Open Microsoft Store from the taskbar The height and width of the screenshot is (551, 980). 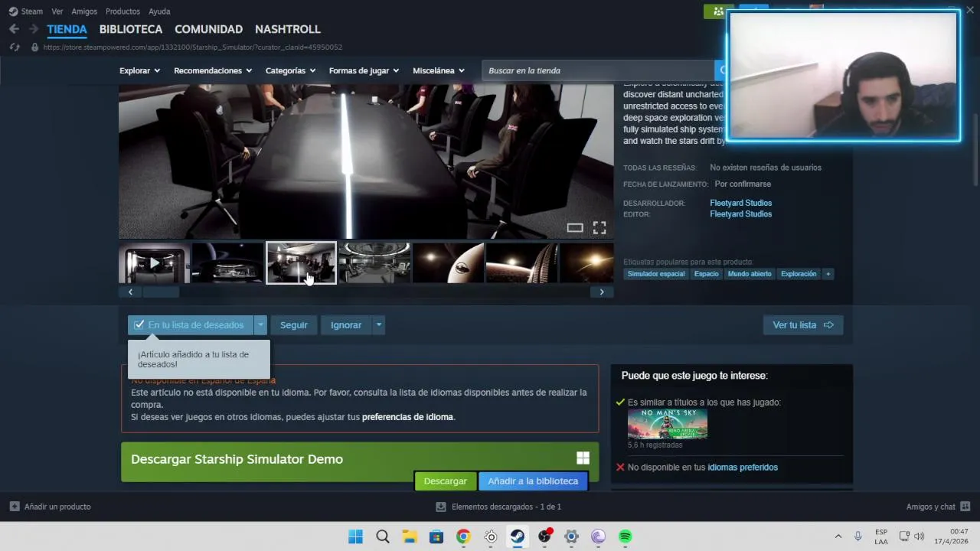click(436, 536)
